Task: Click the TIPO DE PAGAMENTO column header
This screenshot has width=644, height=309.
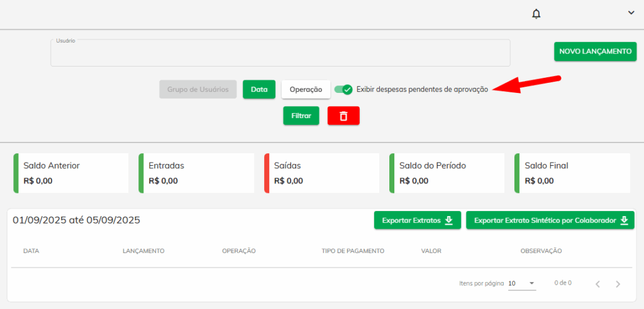Action: (x=352, y=251)
